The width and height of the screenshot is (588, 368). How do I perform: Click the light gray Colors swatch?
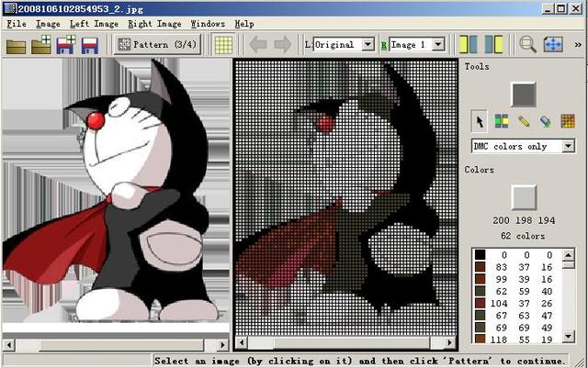coord(524,197)
